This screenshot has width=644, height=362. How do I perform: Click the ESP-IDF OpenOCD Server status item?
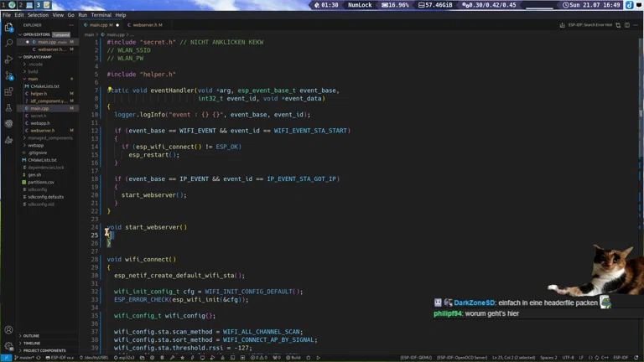[462, 358]
